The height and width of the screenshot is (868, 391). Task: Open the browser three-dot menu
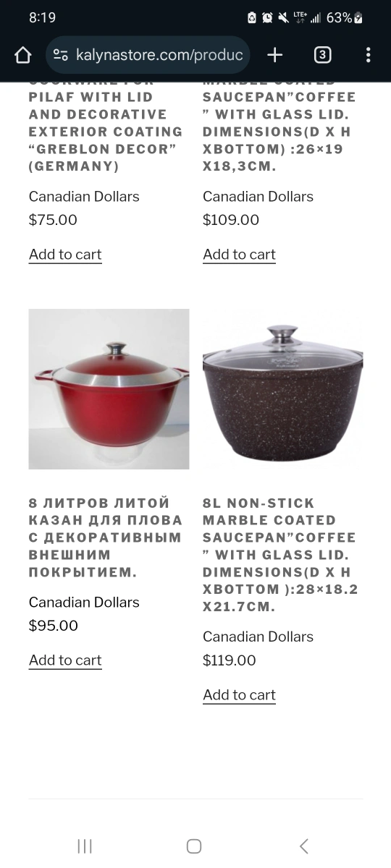click(369, 55)
